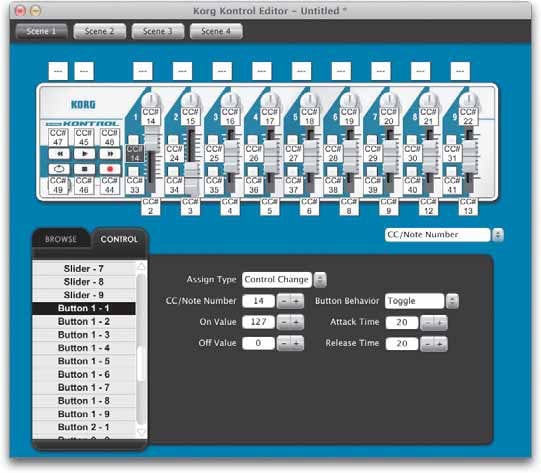Click the play transport button
This screenshot has height=473, width=541.
coord(85,154)
